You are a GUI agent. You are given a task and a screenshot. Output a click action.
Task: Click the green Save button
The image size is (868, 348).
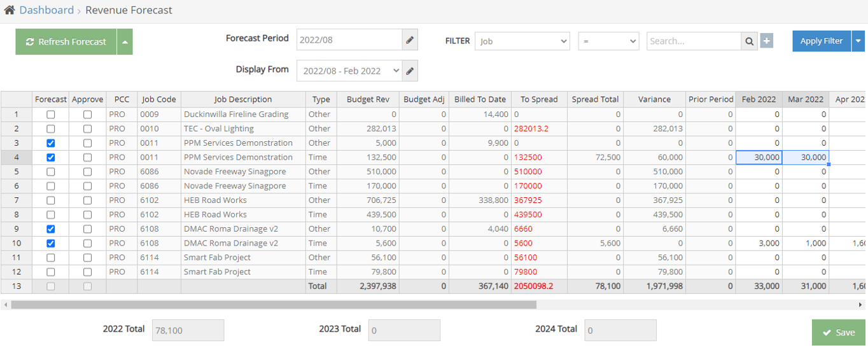coord(838,332)
